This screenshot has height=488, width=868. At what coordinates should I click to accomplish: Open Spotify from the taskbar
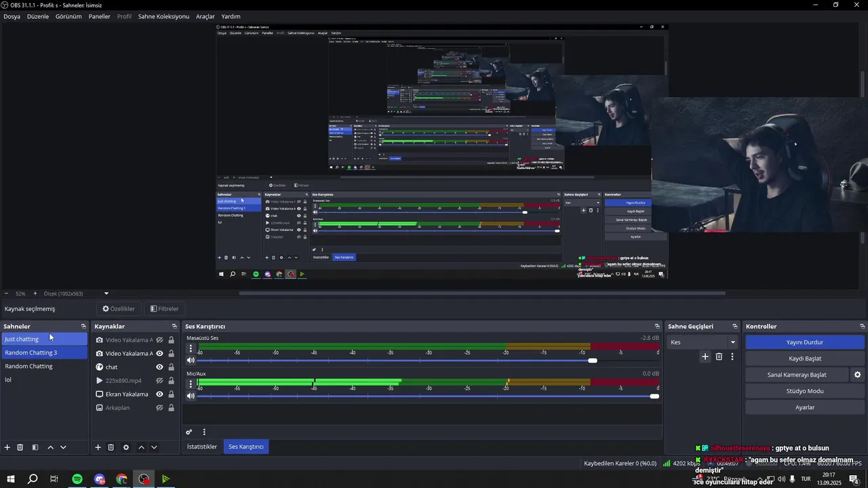pos(77,479)
